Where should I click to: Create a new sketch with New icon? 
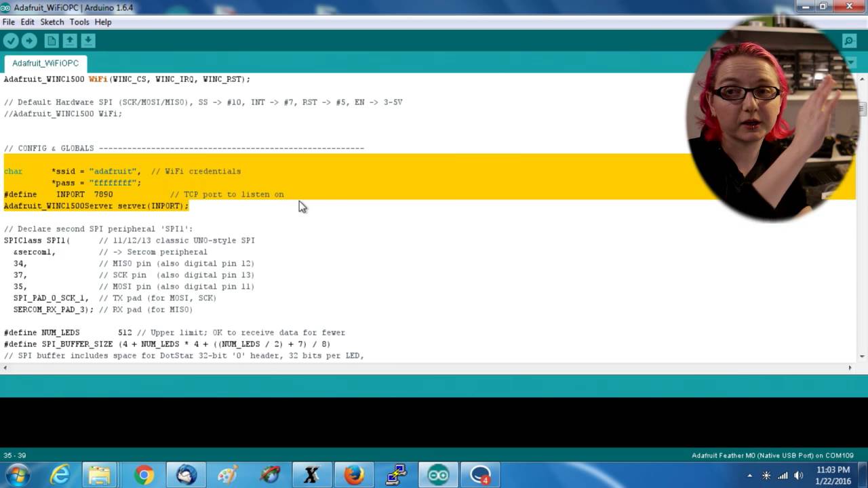(x=52, y=41)
